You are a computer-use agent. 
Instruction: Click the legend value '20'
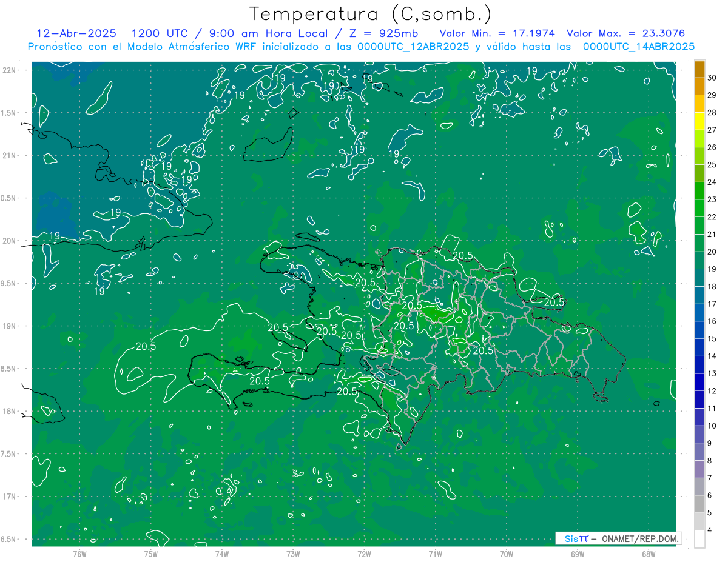pyautogui.click(x=712, y=252)
